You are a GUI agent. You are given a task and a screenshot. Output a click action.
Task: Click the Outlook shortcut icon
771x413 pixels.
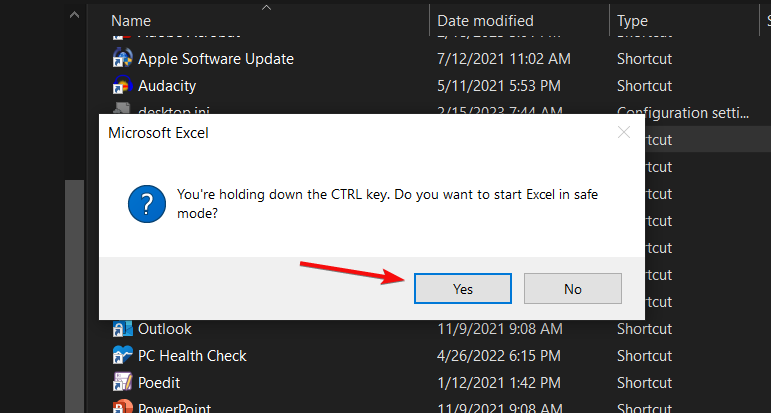click(x=123, y=329)
